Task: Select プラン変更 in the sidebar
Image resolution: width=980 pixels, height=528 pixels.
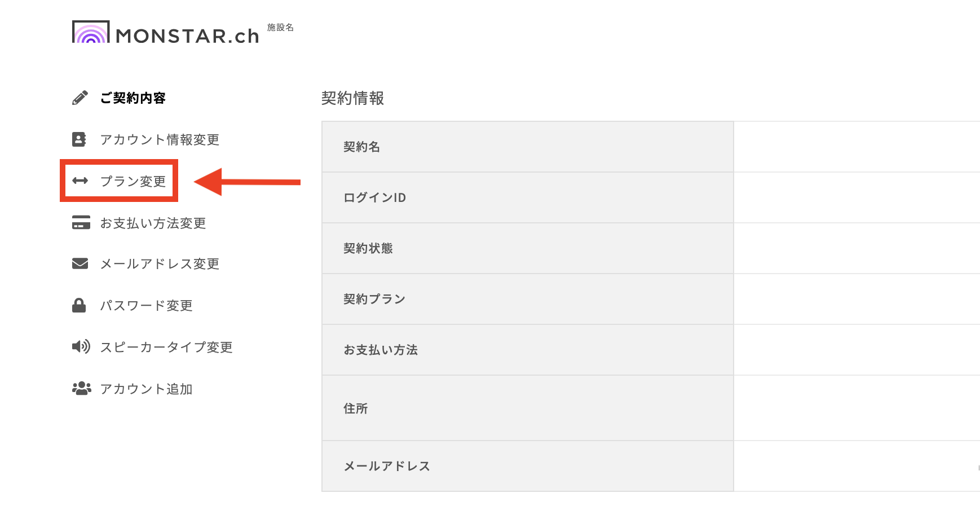Action: point(133,181)
